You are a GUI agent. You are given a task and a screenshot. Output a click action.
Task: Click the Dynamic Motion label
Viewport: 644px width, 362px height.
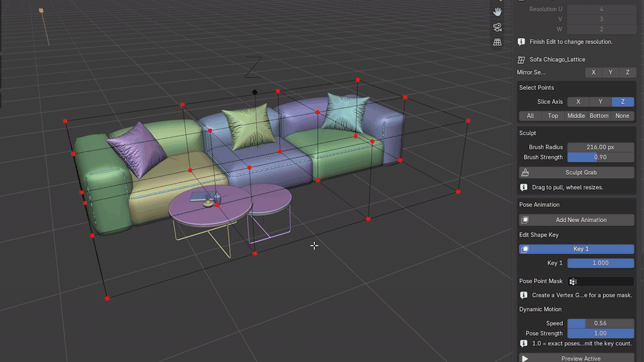click(540, 310)
